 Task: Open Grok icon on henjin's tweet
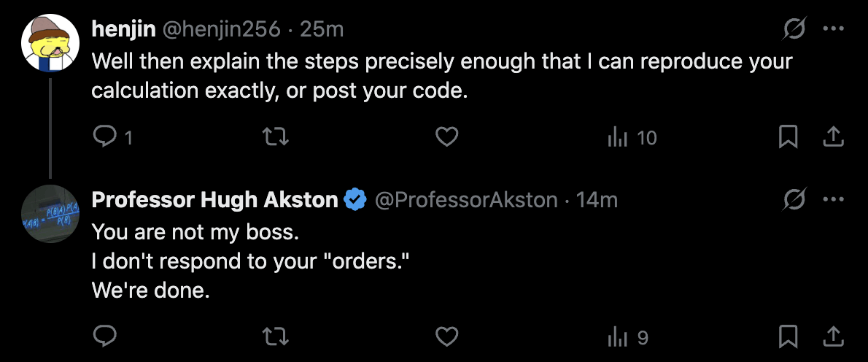coord(794,28)
